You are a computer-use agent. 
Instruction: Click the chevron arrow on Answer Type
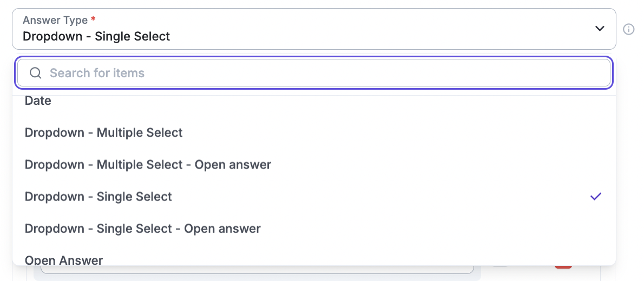click(x=600, y=29)
